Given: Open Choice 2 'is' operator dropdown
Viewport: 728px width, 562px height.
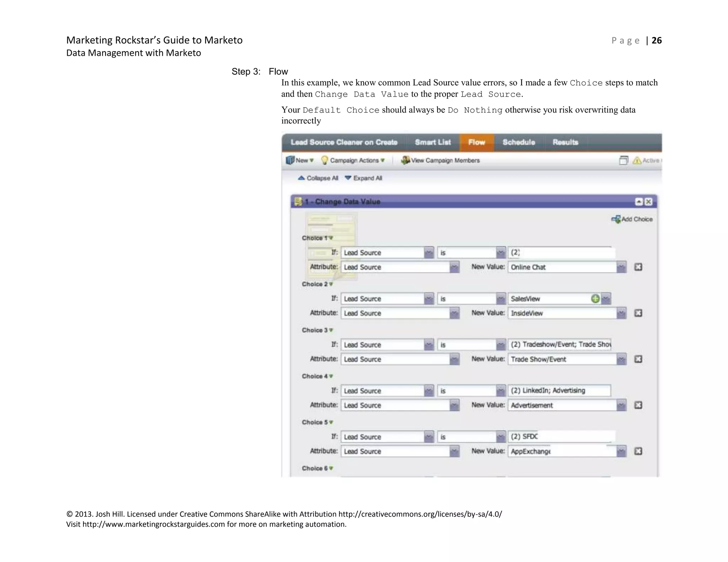Looking at the screenshot, I should pyautogui.click(x=500, y=299).
